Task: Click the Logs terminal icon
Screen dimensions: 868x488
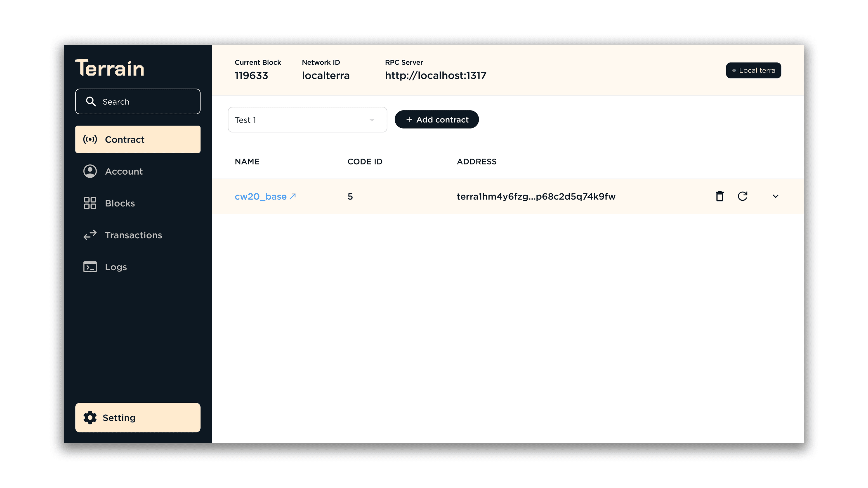Action: pyautogui.click(x=90, y=267)
